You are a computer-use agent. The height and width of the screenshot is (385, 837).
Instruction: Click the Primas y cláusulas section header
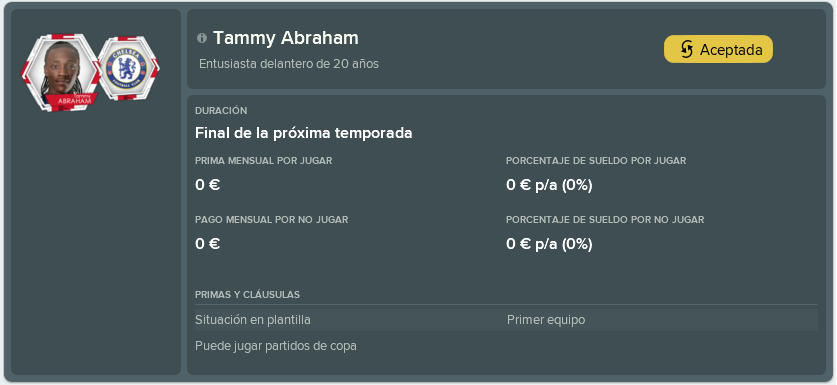click(x=247, y=295)
